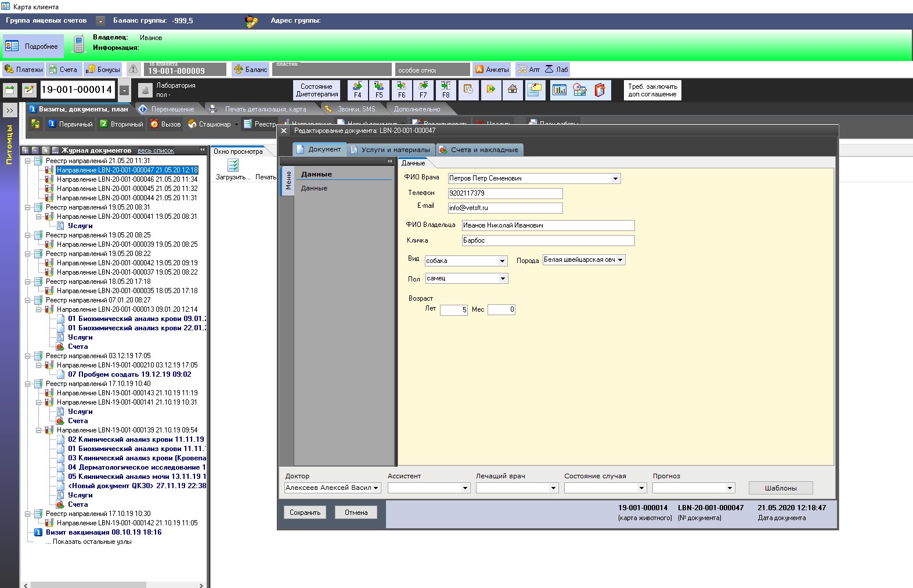913x588 pixels.
Task: Open the bar chart report icon
Action: click(x=560, y=90)
